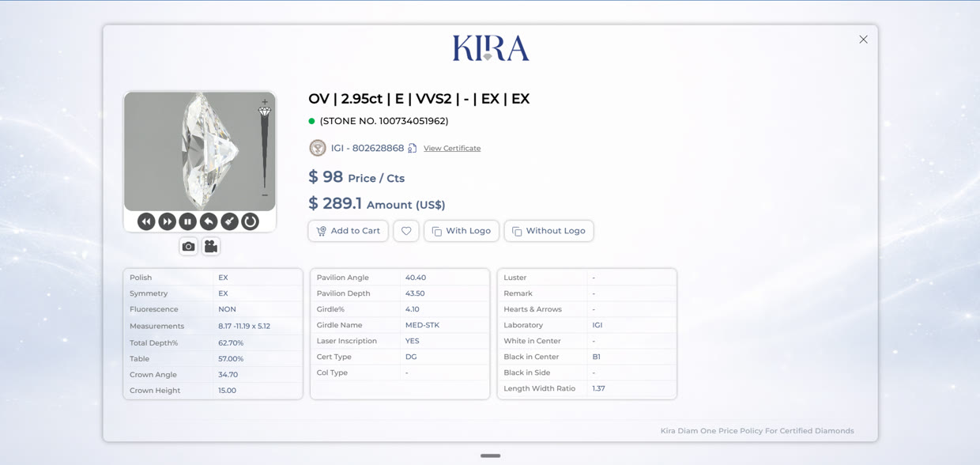Click the $ 98 Price / Cts text

pos(356,177)
